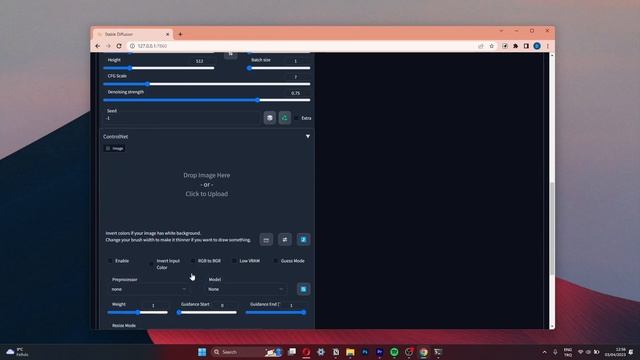640x360 pixels.
Task: Open the weather widget on the taskbar
Action: coord(17,352)
